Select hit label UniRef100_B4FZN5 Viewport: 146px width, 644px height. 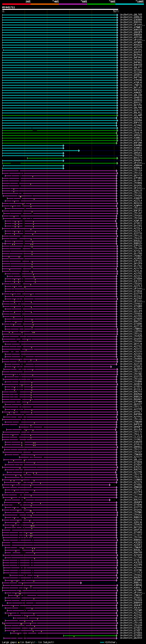coord(131,143)
